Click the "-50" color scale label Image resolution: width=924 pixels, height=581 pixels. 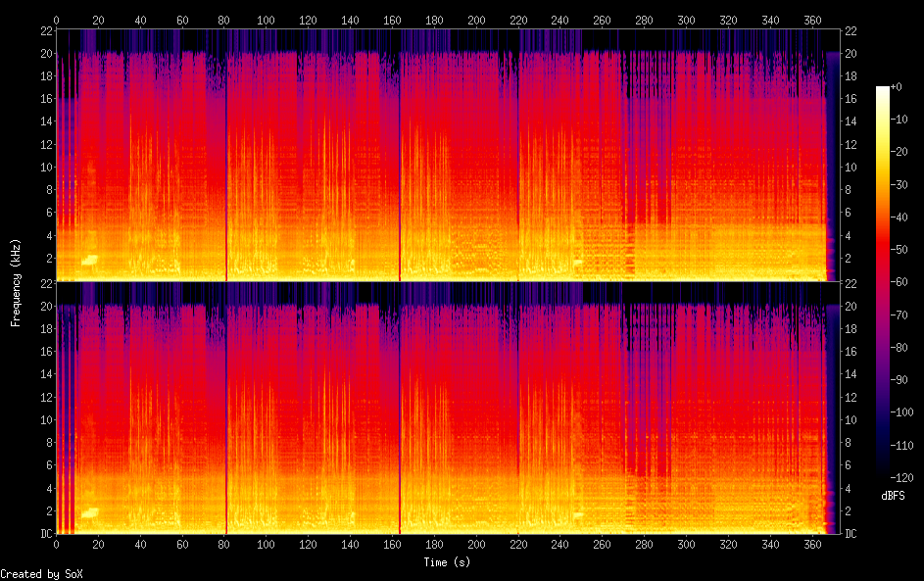click(x=899, y=249)
